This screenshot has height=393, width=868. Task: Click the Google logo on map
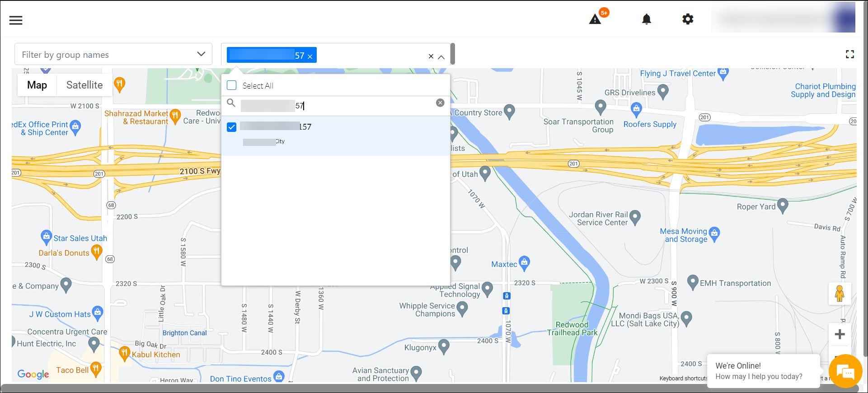pos(33,374)
